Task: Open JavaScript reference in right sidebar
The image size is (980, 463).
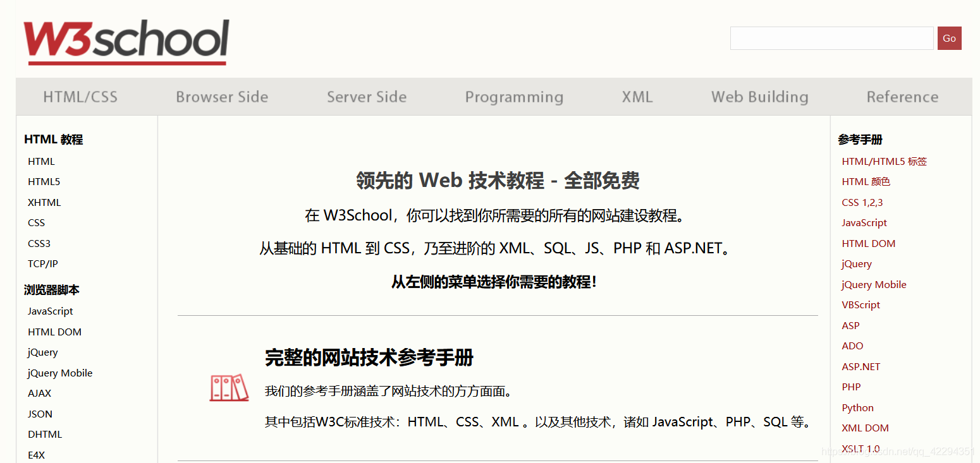Action: 864,222
